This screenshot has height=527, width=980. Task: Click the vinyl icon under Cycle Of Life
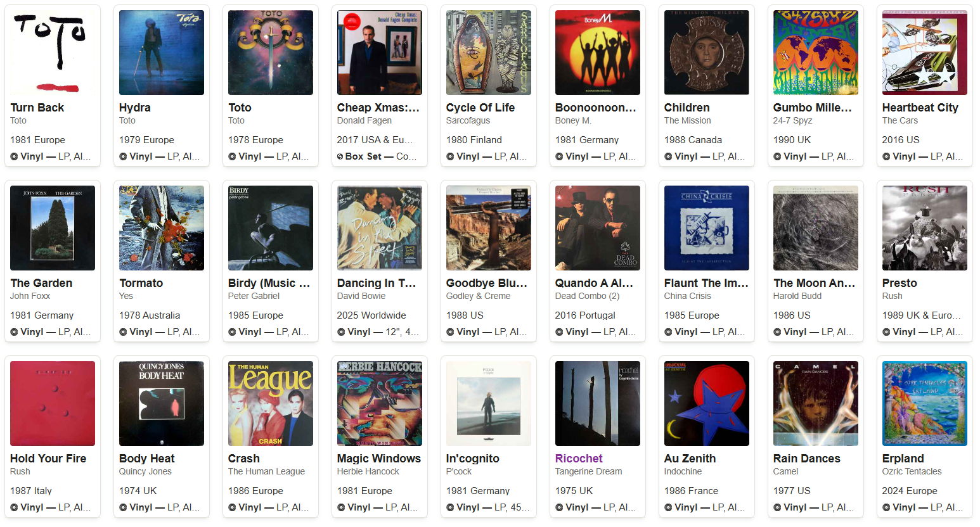[x=450, y=156]
